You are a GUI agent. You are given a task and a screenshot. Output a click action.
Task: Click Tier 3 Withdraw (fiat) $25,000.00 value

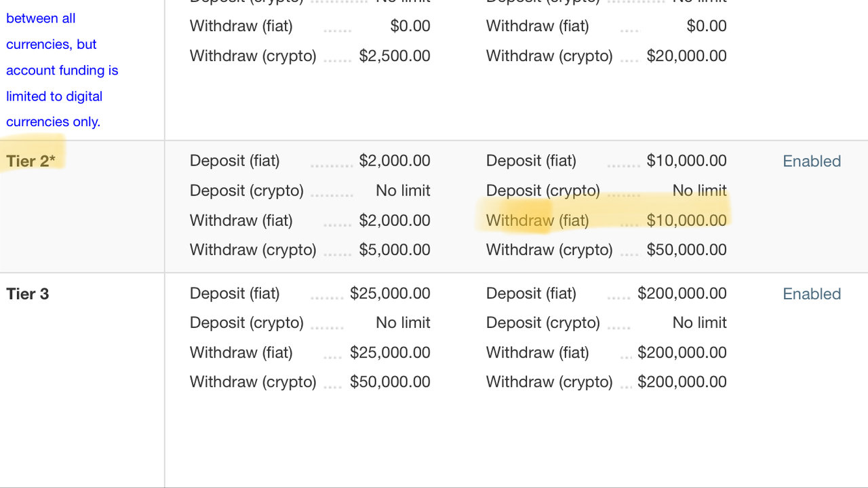click(390, 353)
